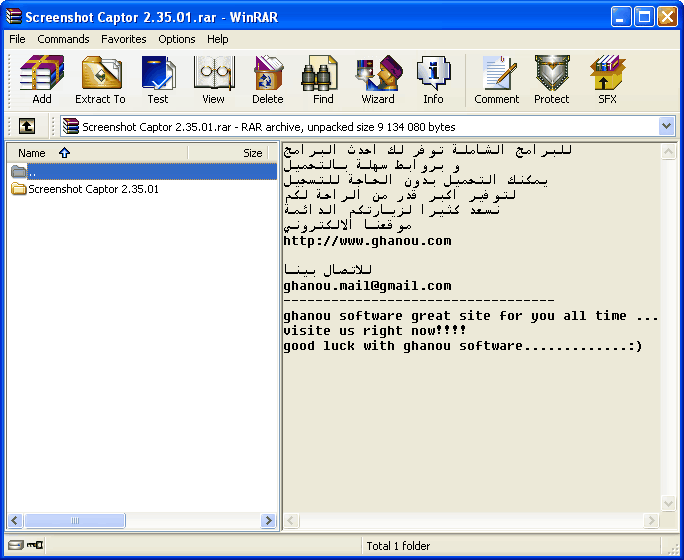Viewport: 684px width, 560px height.
Task: Click the 'good luck with ghanou software' line
Action: tap(463, 346)
